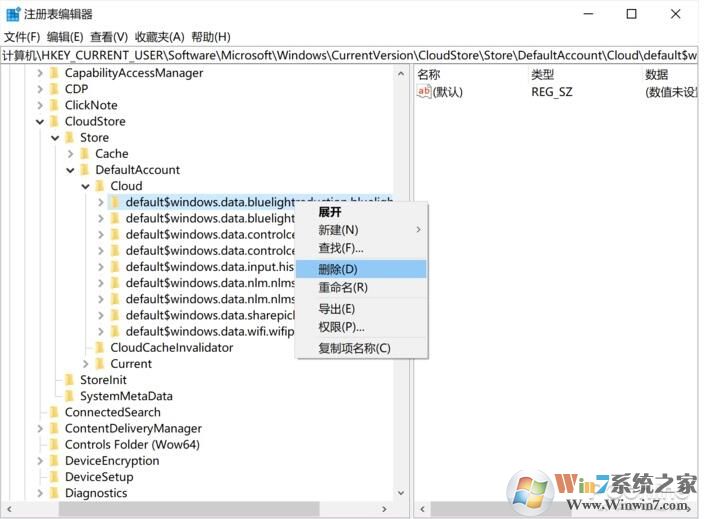This screenshot has width=704, height=519.
Task: Select the first default$windows.data.controlce key
Action: click(210, 234)
